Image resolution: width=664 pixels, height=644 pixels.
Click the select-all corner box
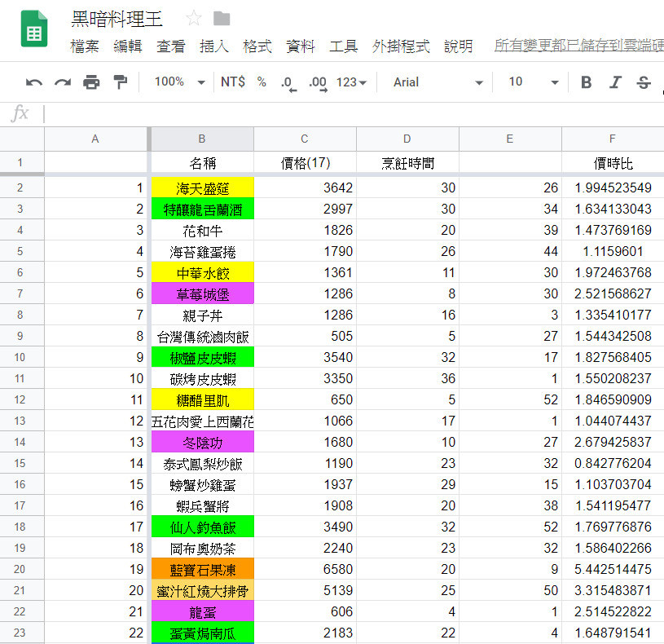click(x=22, y=139)
